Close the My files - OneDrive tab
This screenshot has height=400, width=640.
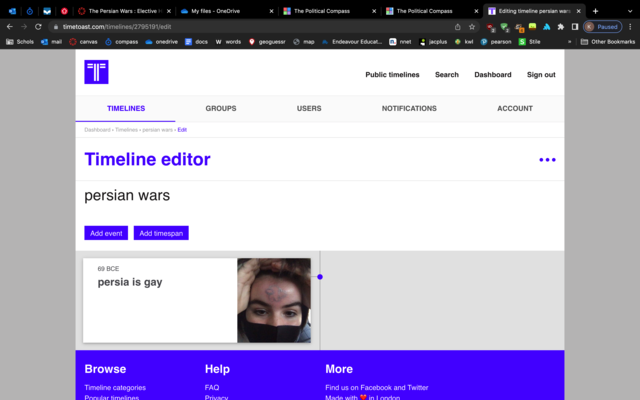[271, 11]
